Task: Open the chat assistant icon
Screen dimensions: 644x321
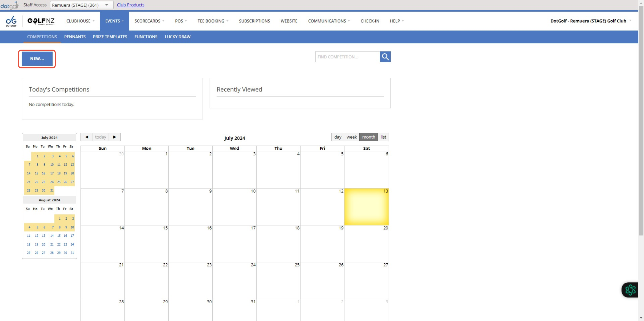Action: tap(630, 290)
